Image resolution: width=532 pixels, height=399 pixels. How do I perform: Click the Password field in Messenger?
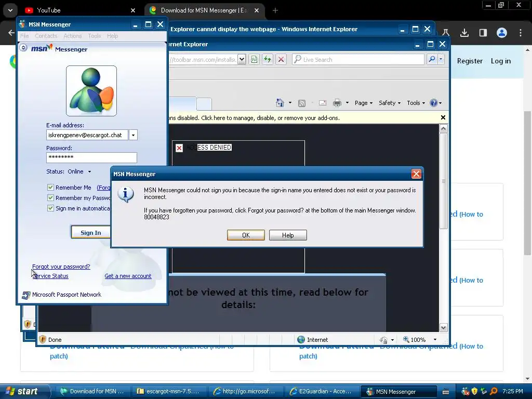[91, 157]
